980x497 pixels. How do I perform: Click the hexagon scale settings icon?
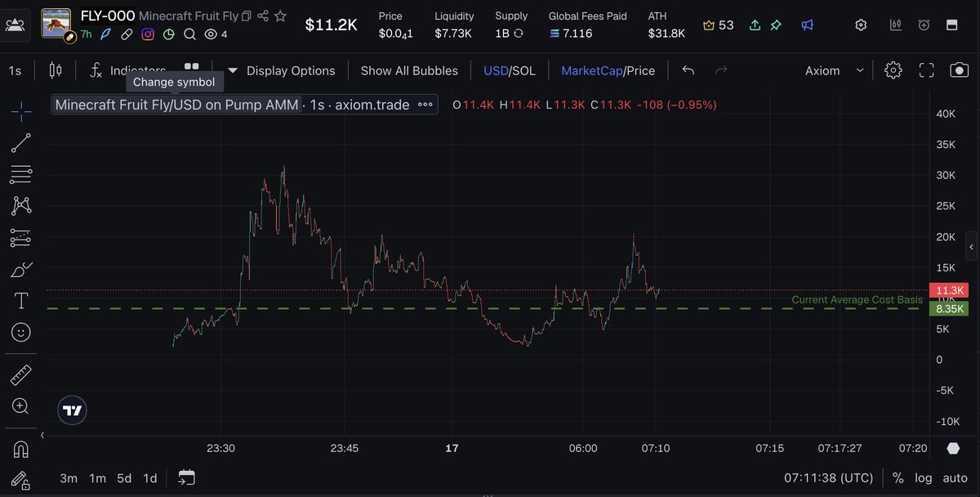point(953,448)
